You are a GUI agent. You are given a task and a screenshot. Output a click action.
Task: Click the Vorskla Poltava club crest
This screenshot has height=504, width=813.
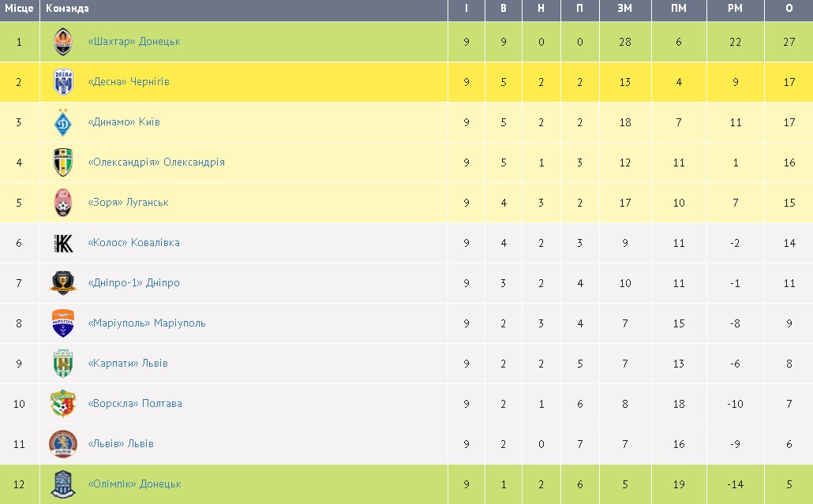coord(63,404)
